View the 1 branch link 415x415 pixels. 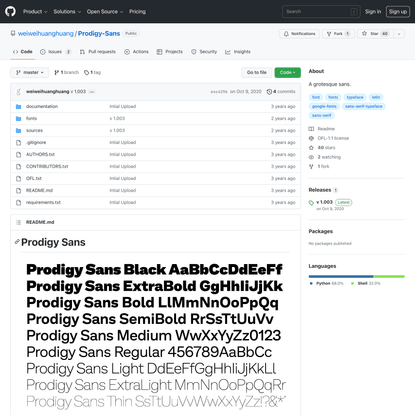[x=67, y=72]
